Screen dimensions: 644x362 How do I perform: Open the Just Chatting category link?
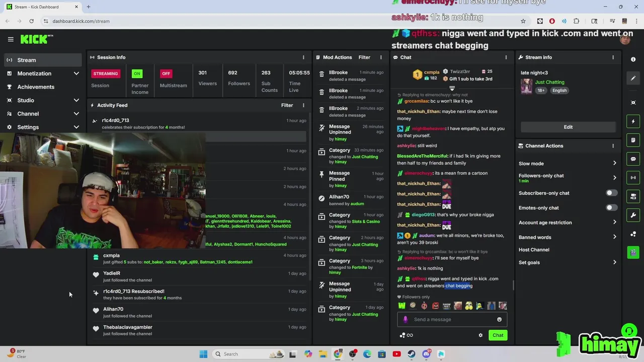(549, 82)
